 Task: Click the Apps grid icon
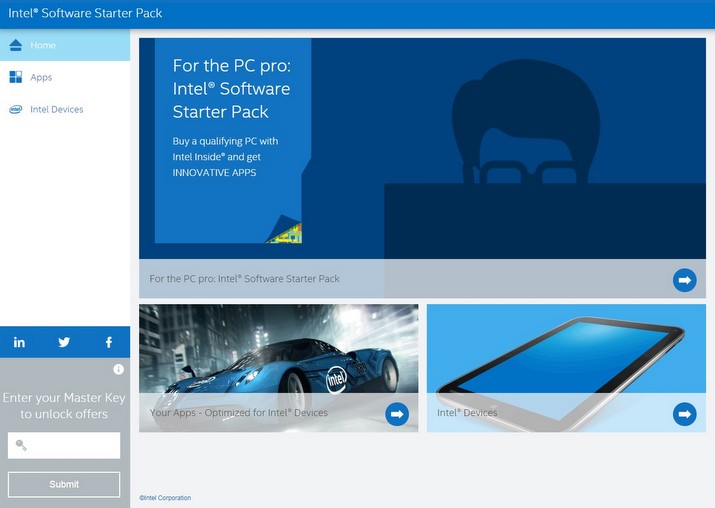[x=16, y=77]
